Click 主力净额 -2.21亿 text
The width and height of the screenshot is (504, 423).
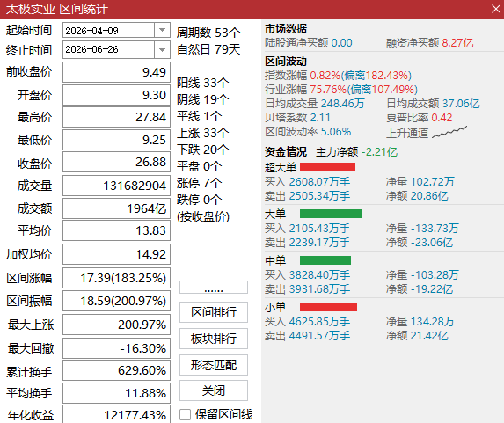click(357, 152)
